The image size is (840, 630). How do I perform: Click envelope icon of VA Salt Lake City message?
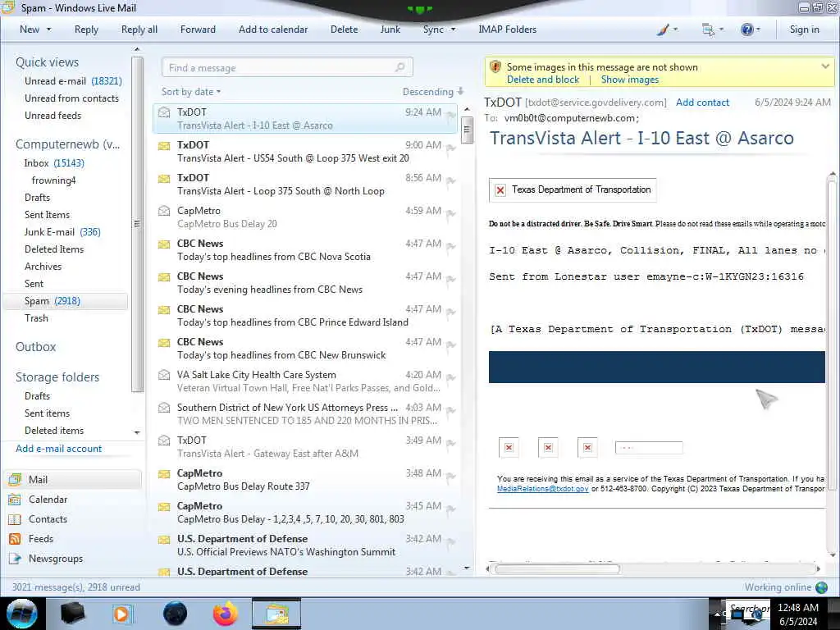click(164, 374)
